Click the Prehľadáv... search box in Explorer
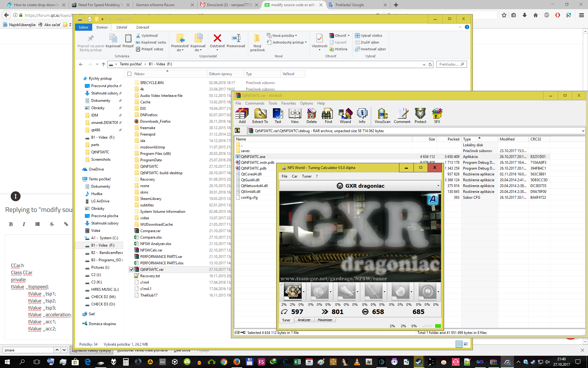The image size is (588, 368). (x=451, y=64)
